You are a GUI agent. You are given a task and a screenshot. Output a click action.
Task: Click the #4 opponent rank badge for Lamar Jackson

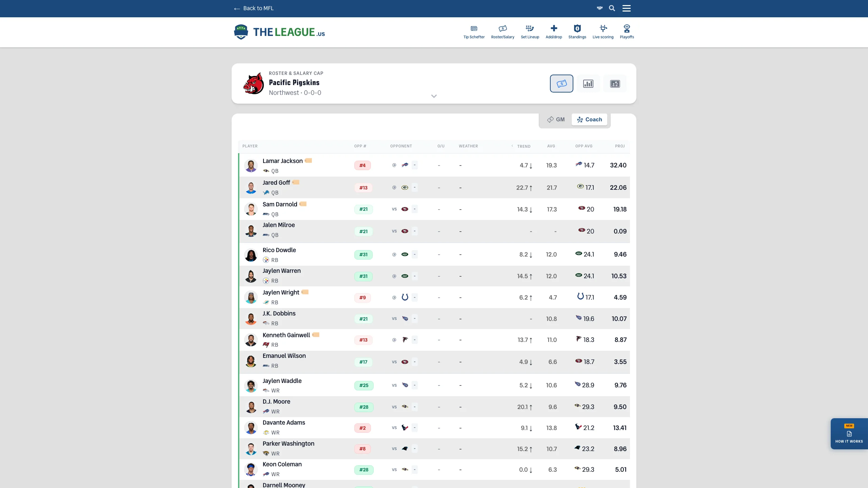362,165
